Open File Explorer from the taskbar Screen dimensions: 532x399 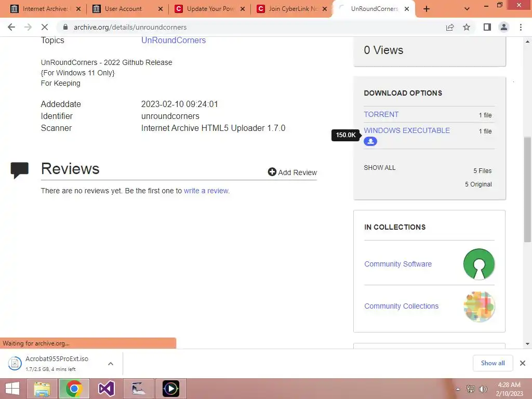(x=42, y=389)
